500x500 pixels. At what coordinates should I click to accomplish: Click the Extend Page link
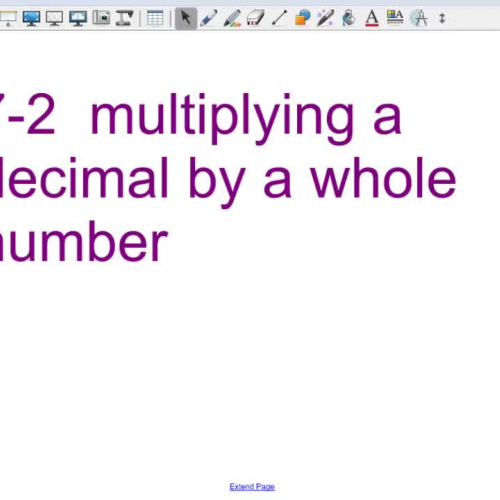[x=252, y=487]
